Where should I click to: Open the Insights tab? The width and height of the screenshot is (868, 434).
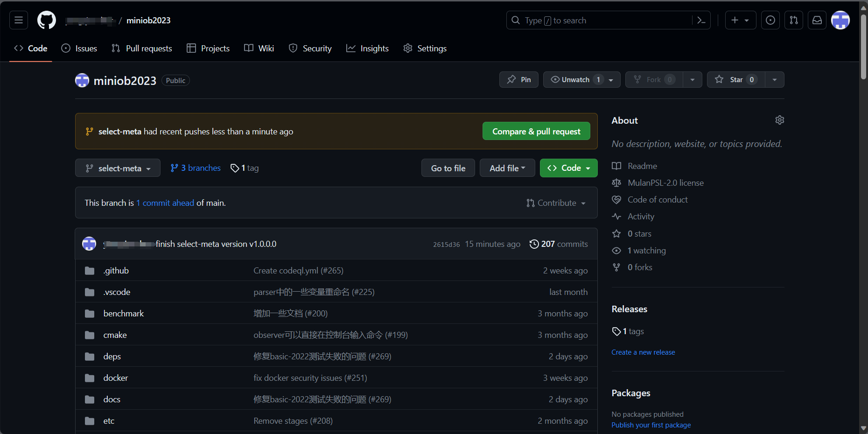(367, 48)
